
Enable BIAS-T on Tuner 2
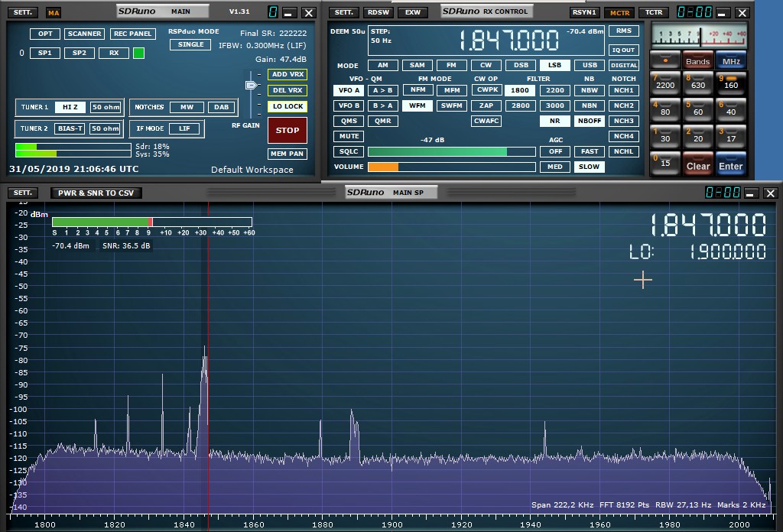(x=70, y=128)
